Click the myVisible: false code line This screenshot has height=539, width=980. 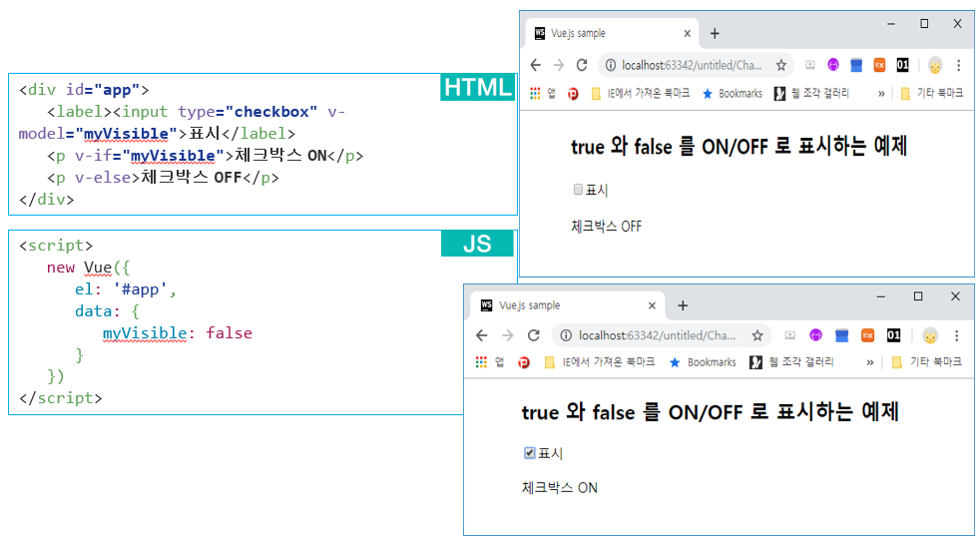click(178, 332)
